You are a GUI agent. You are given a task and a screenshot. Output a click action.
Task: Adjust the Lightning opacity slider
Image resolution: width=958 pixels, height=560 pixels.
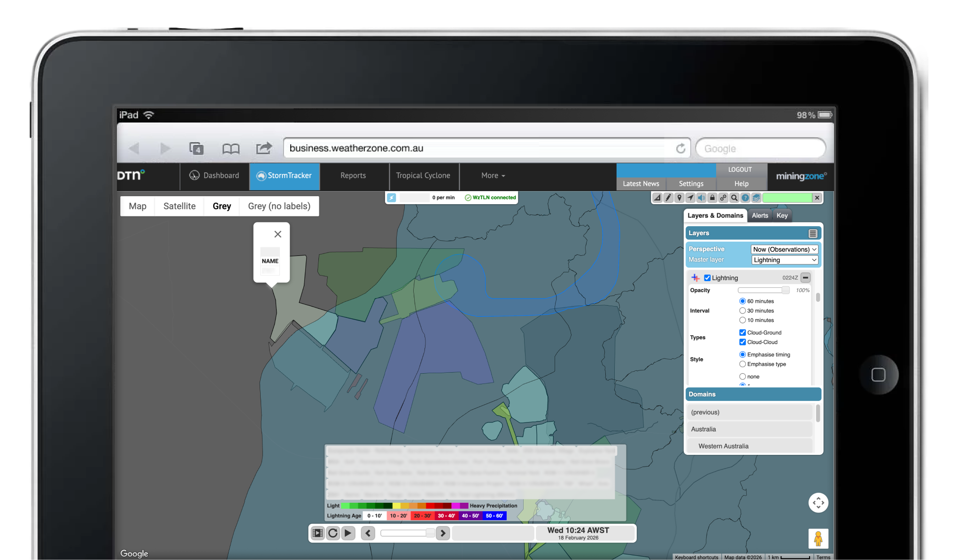[x=785, y=290]
